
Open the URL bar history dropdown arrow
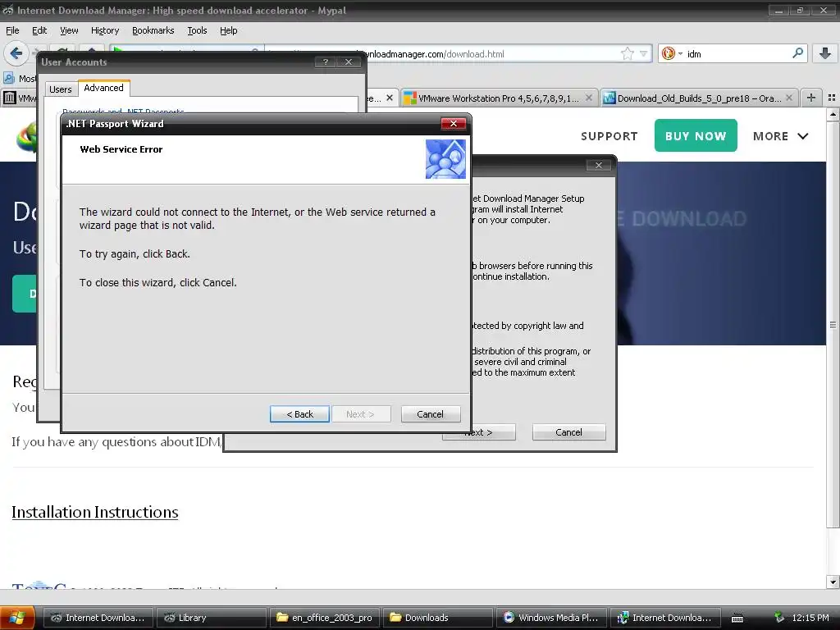[643, 53]
